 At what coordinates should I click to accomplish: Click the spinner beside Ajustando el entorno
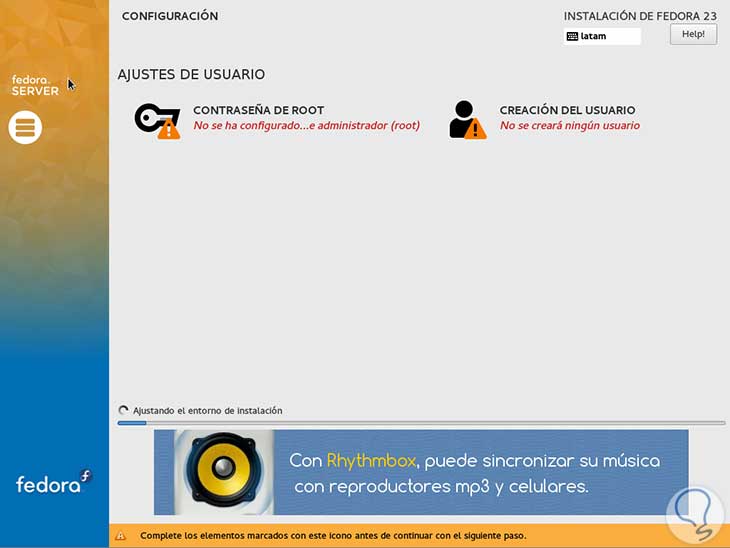point(123,410)
